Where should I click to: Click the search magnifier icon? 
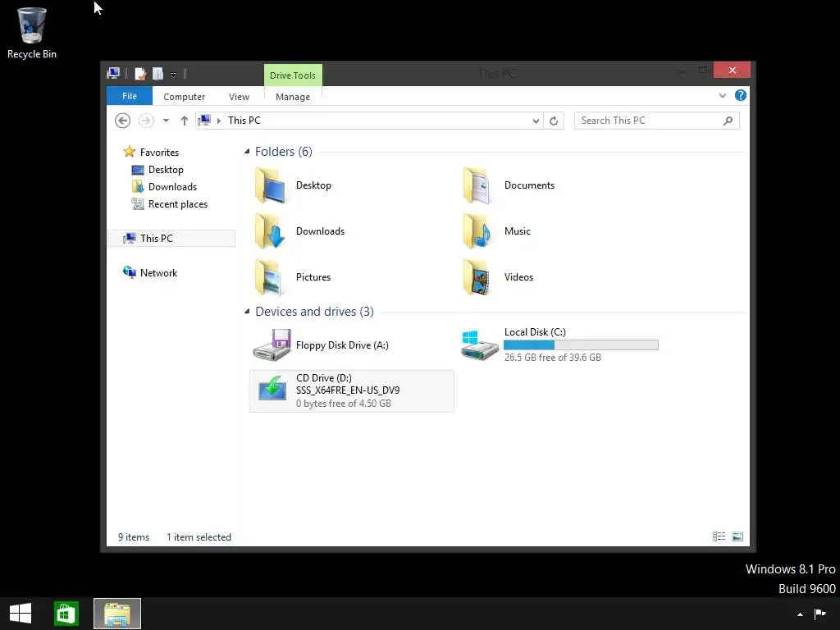point(728,121)
